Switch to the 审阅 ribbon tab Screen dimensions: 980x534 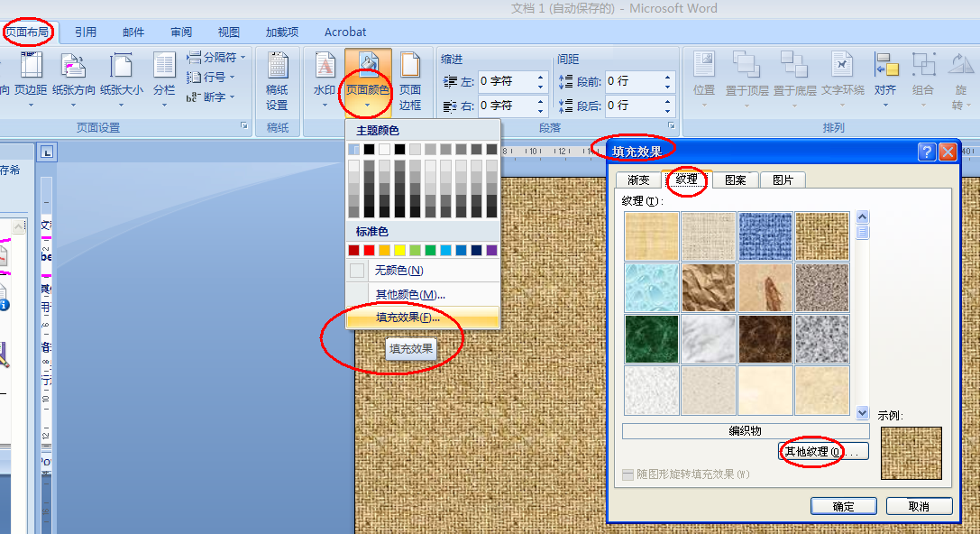click(x=181, y=32)
